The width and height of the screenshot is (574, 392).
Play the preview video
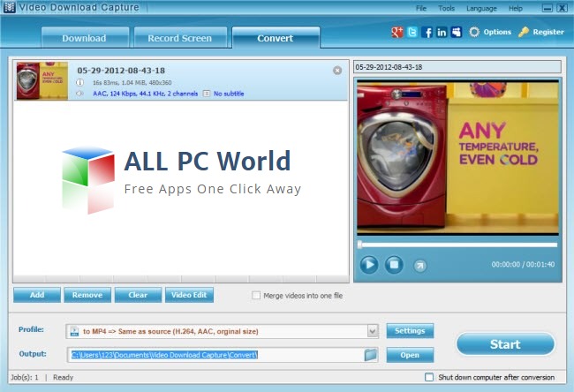click(x=368, y=264)
